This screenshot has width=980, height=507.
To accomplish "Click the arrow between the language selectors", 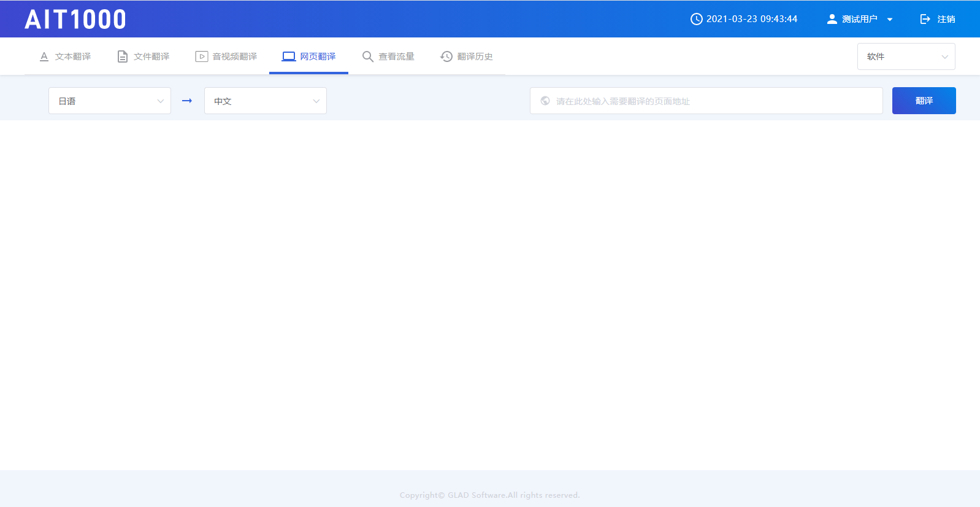I will pos(187,101).
